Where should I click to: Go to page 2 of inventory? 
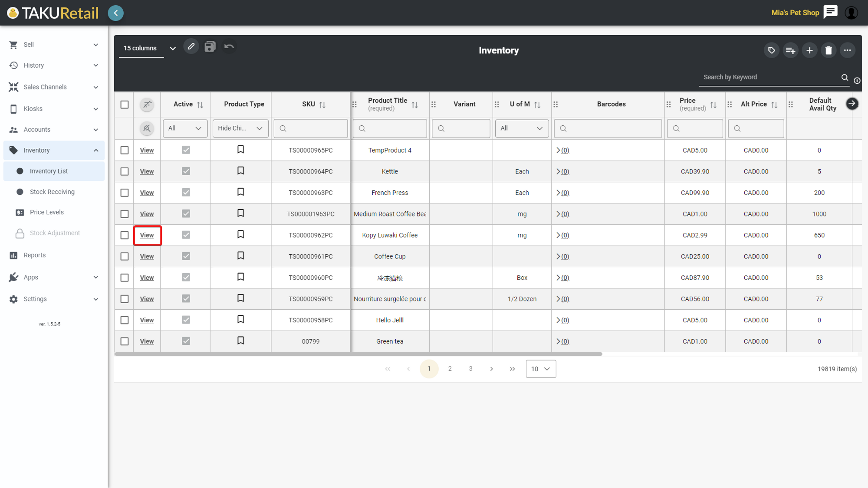tap(450, 369)
